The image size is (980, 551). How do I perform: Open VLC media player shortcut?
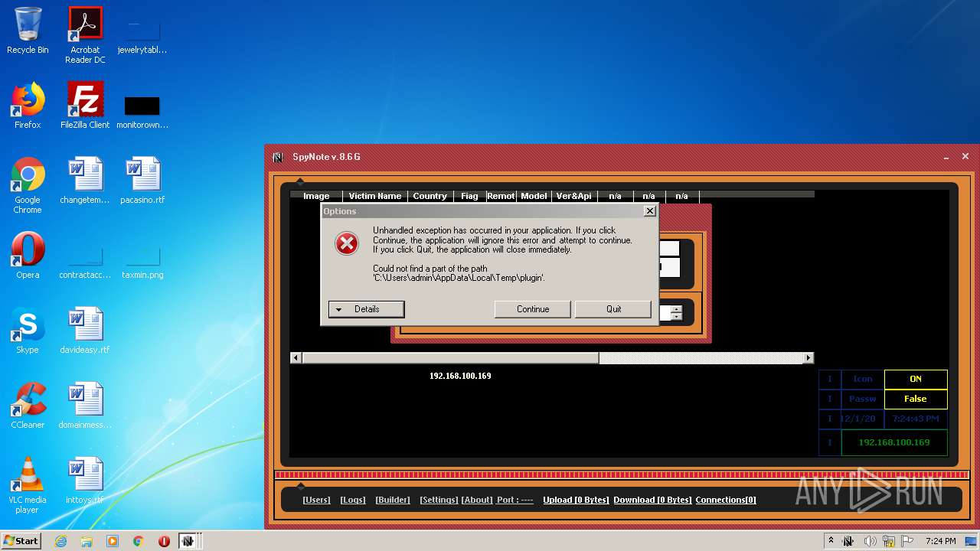(x=28, y=485)
